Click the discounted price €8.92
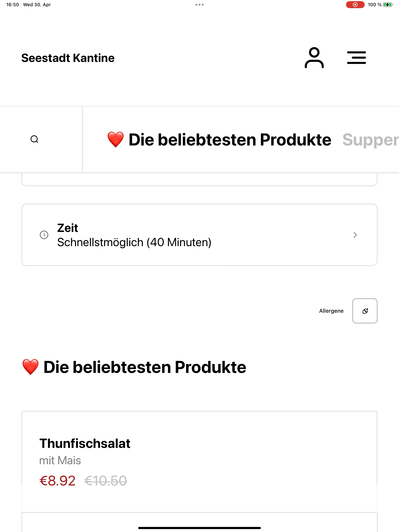The height and width of the screenshot is (532, 399). point(57,481)
